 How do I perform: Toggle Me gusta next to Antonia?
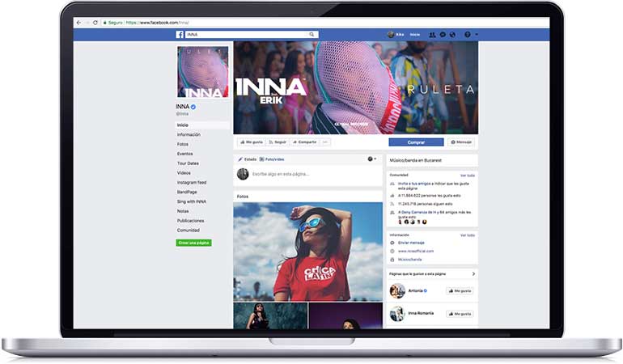pos(460,290)
